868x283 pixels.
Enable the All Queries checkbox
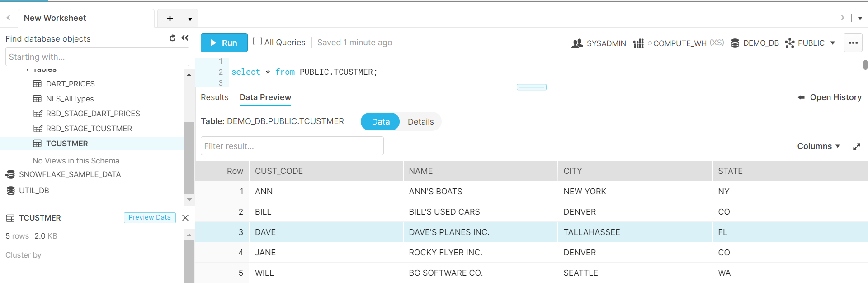coord(258,41)
